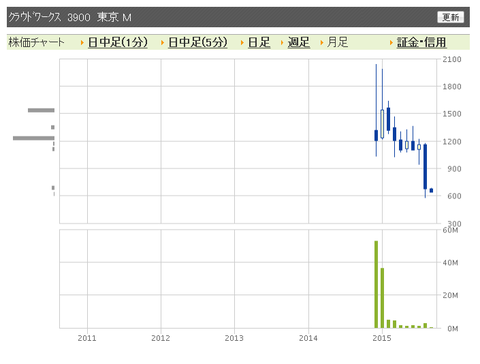
Task: Click the tallest green volume bar
Action: pyautogui.click(x=376, y=284)
